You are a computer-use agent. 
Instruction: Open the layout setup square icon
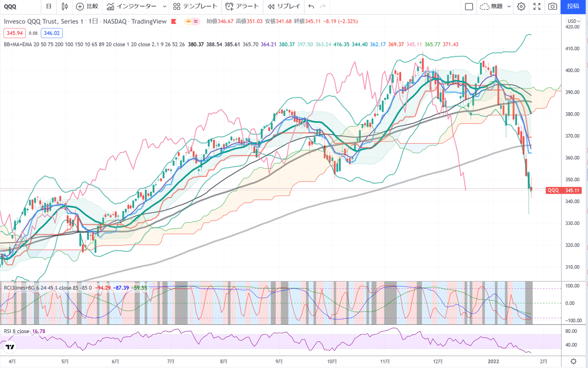[468, 6]
